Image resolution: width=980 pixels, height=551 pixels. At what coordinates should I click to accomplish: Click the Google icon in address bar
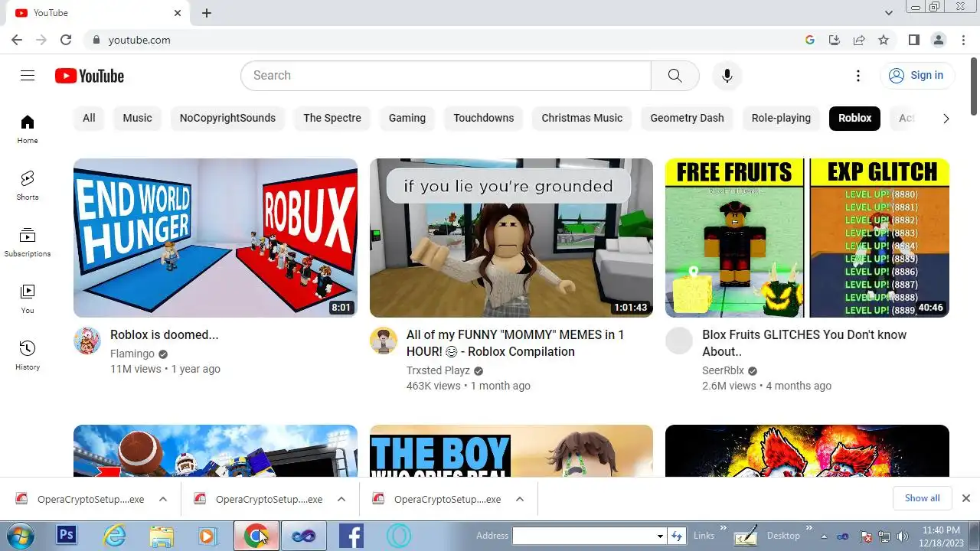pos(809,40)
